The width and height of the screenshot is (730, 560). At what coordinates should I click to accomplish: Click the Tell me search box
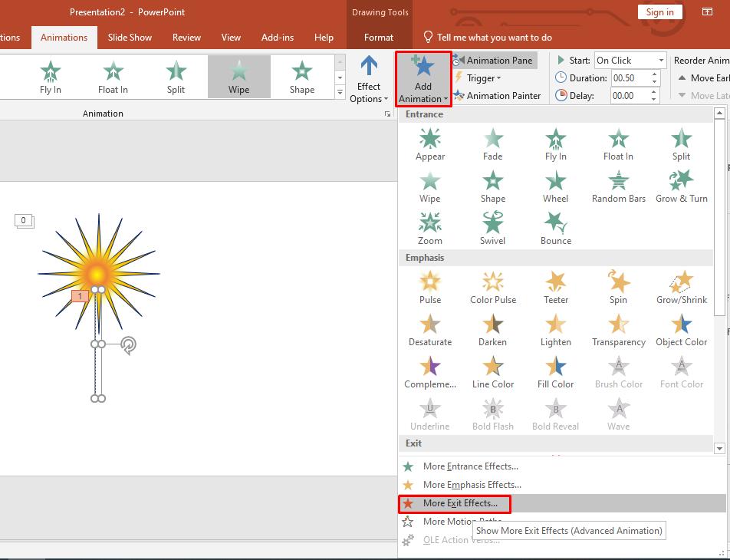coord(494,38)
